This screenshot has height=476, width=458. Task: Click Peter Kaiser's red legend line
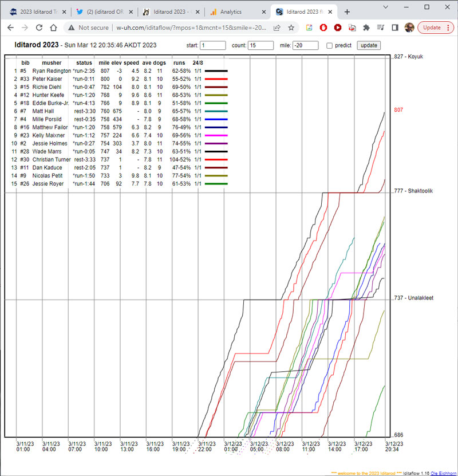[216, 79]
